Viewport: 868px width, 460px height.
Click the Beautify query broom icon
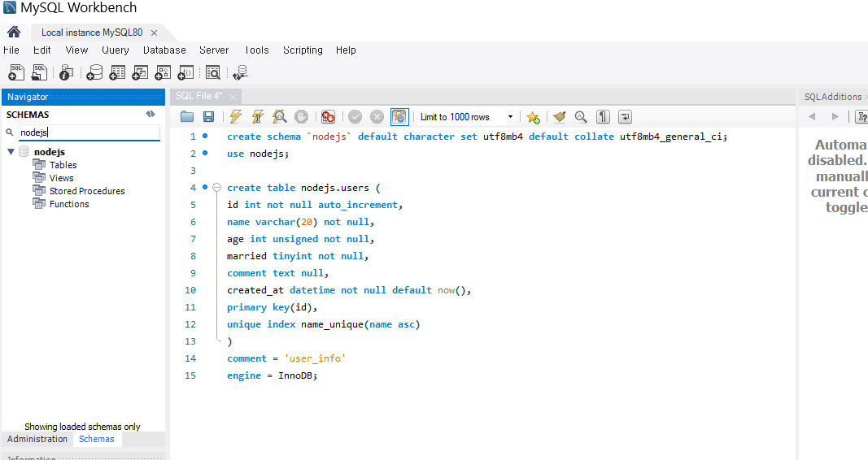[559, 117]
